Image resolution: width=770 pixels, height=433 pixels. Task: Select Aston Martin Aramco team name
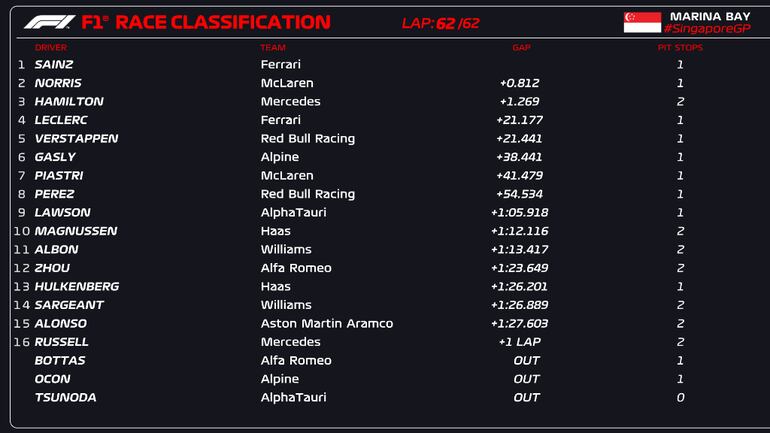326,323
